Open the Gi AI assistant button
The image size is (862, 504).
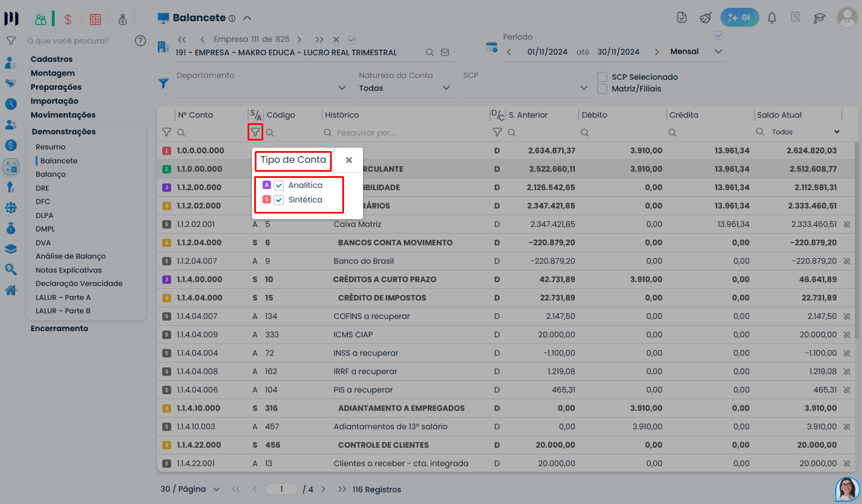pyautogui.click(x=739, y=17)
